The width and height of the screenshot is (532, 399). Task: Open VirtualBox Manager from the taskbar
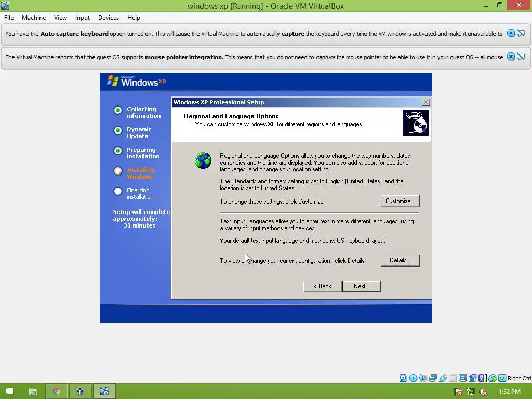(x=80, y=391)
